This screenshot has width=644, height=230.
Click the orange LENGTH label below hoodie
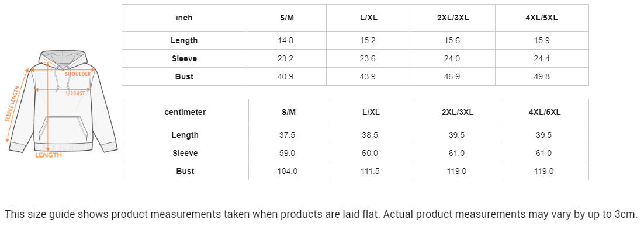coord(49,155)
